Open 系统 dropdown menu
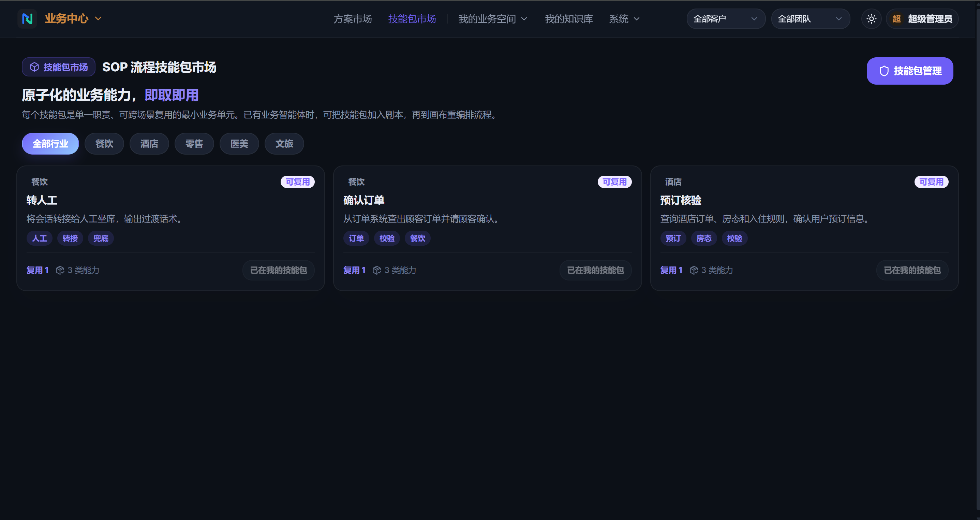The height and width of the screenshot is (520, 980). pyautogui.click(x=624, y=19)
